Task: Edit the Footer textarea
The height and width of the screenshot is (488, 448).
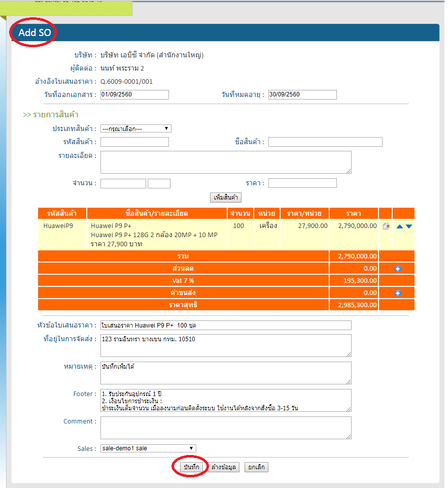Action: [x=226, y=400]
